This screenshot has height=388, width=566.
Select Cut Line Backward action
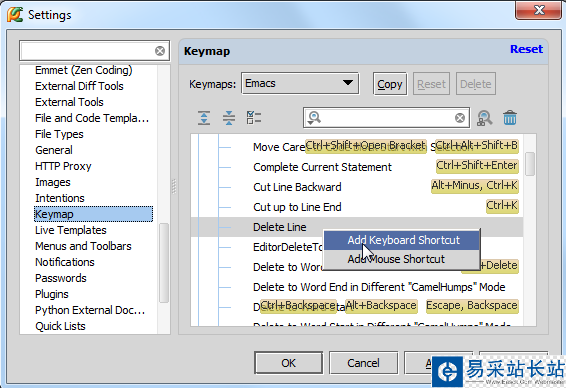(x=297, y=187)
